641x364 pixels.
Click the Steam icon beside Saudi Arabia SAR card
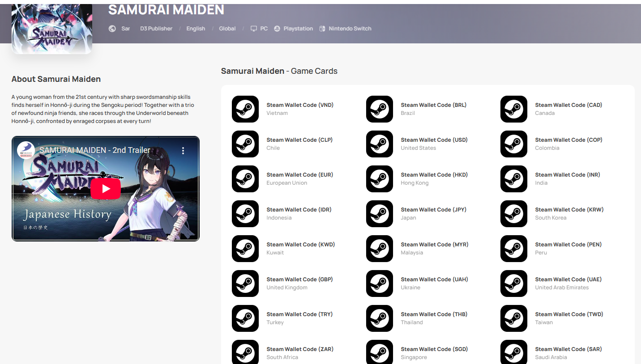coord(514,352)
